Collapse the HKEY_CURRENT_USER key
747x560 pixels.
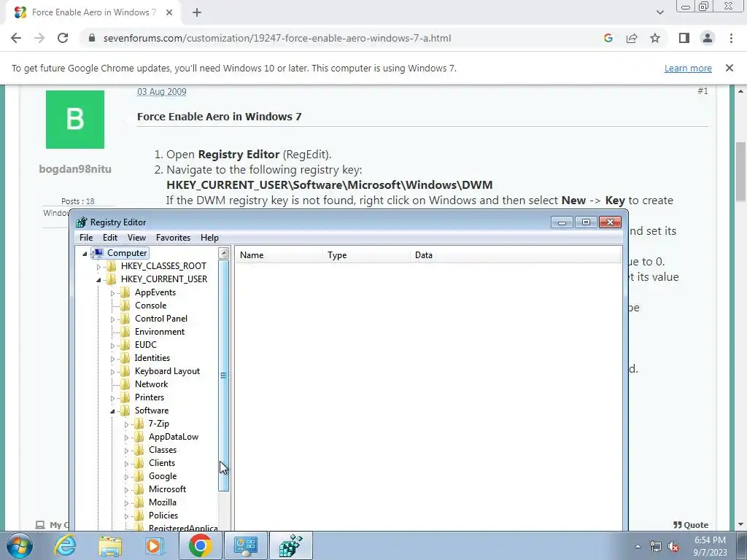(98, 280)
